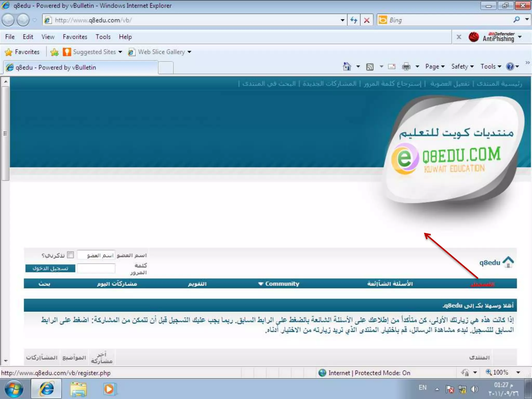The width and height of the screenshot is (532, 399).
Task: Open Windows Media Player from taskbar
Action: pos(109,389)
